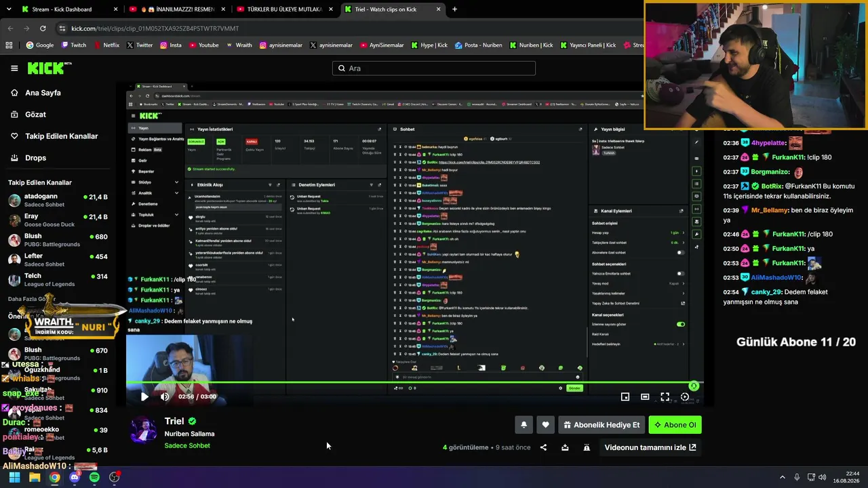The height and width of the screenshot is (488, 868).
Task: Open the taskbar volume control
Action: 823,477
